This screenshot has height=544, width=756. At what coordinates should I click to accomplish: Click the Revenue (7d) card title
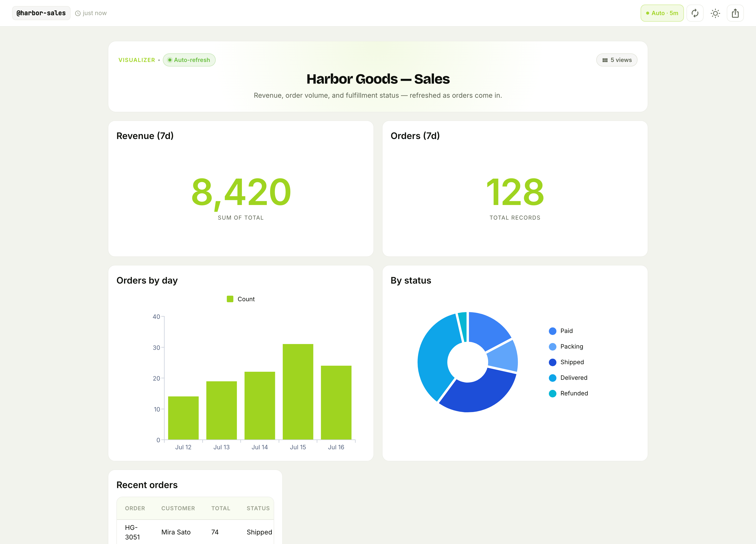pos(145,136)
